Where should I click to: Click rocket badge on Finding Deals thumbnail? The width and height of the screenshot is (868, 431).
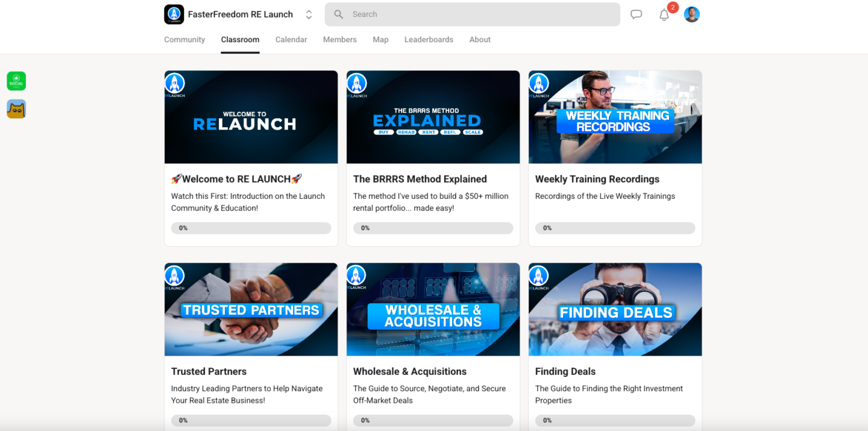538,276
